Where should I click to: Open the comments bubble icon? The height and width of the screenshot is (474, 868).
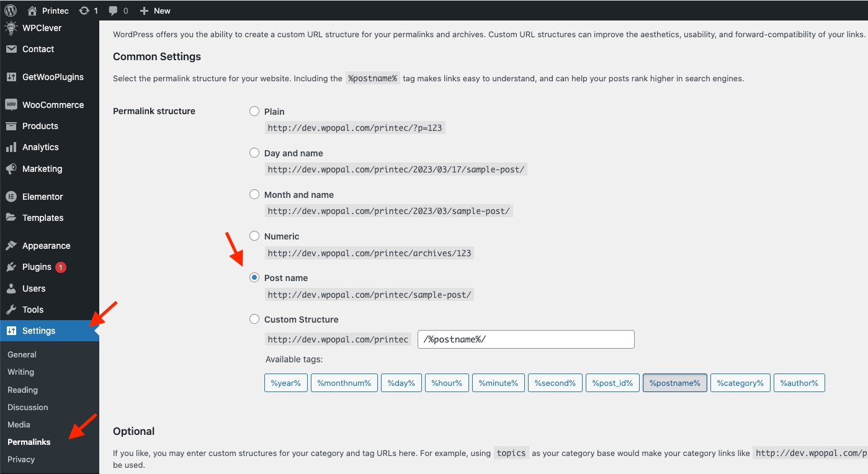click(114, 11)
